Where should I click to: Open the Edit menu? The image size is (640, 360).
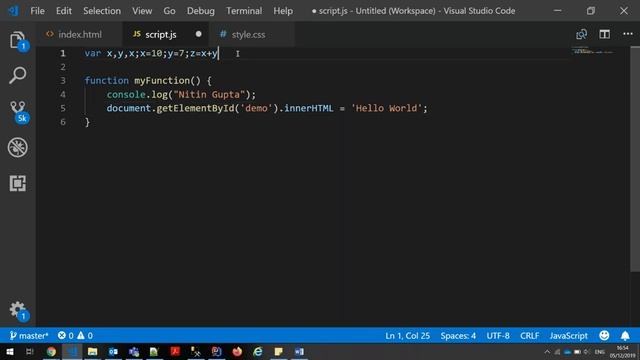[64, 11]
